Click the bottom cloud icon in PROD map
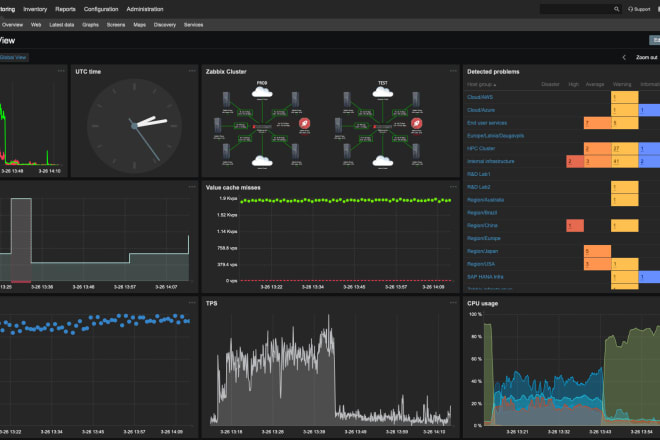Viewport: 660px width, 440px height. pyautogui.click(x=262, y=161)
